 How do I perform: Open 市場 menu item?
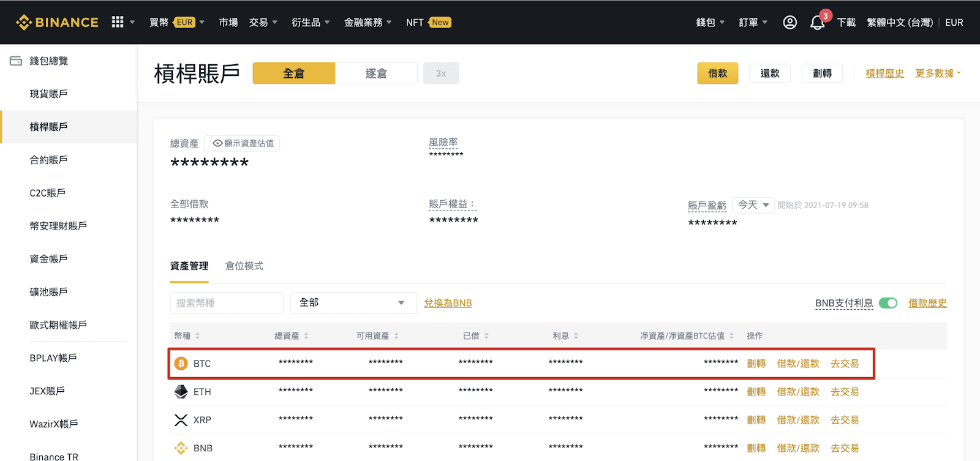click(228, 23)
